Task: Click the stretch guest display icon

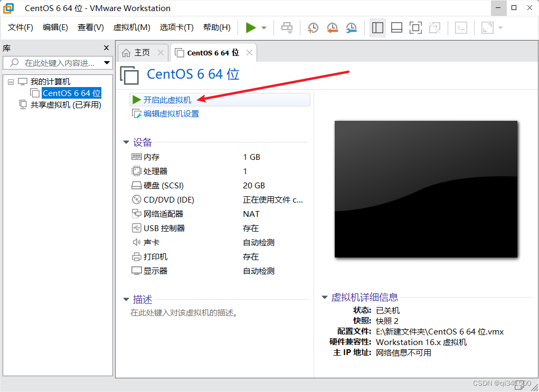Action: pos(487,27)
